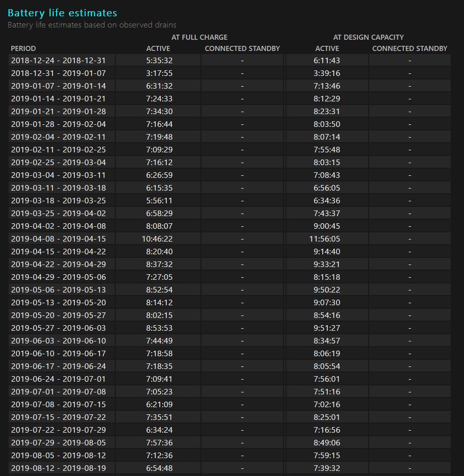The image size is (464, 476).
Task: Click the 6:21:09 active value
Action: 159,405
